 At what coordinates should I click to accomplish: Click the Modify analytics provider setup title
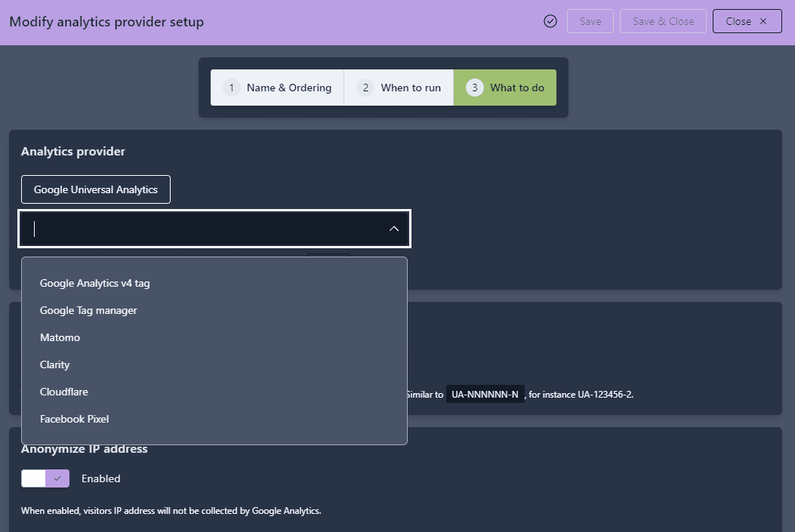pyautogui.click(x=106, y=22)
